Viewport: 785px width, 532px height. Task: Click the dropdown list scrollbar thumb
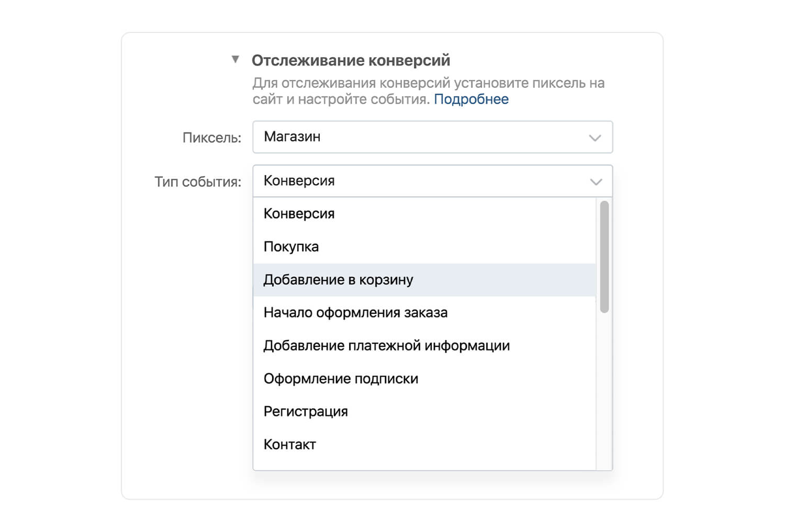[x=604, y=257]
